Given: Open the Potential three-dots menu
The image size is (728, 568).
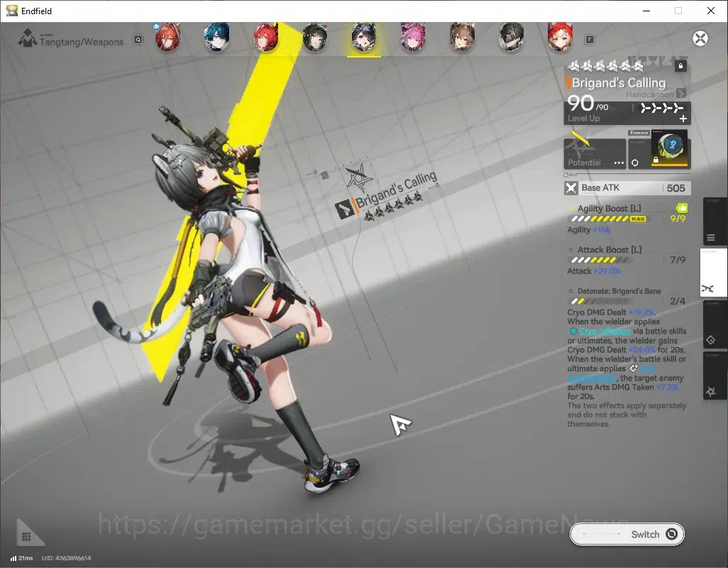Looking at the screenshot, I should [x=619, y=163].
